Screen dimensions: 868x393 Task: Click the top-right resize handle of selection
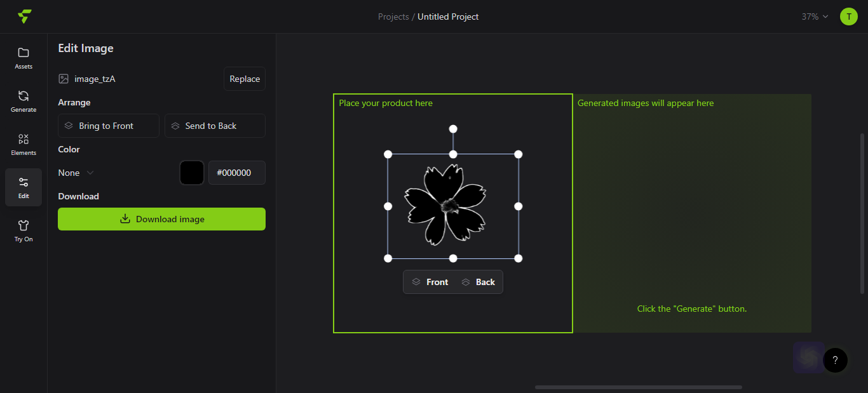tap(519, 154)
